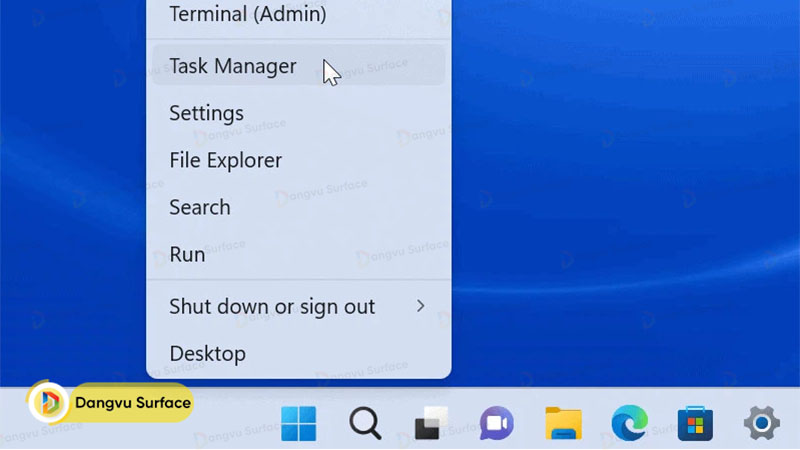Select Task Manager in the context menu
The height and width of the screenshot is (450, 800).
coord(298,65)
